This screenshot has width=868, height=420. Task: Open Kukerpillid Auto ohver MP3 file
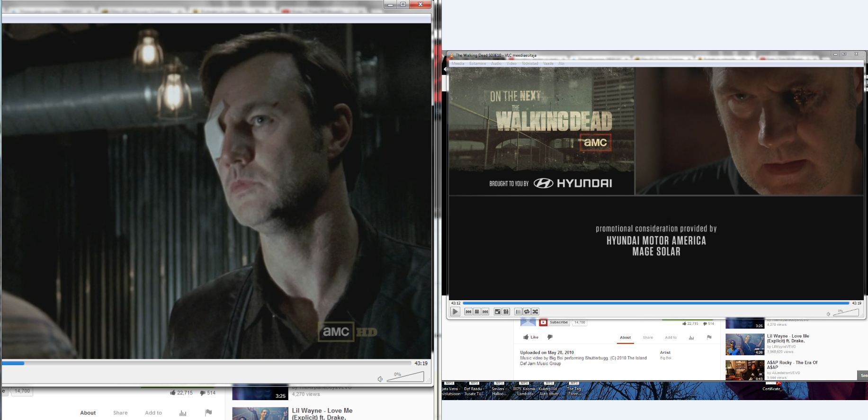pyautogui.click(x=549, y=389)
